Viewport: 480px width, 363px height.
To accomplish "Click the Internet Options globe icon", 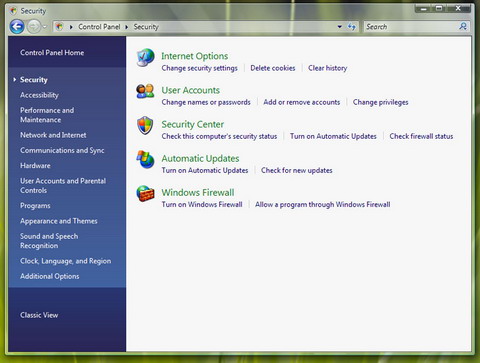I will 145,57.
